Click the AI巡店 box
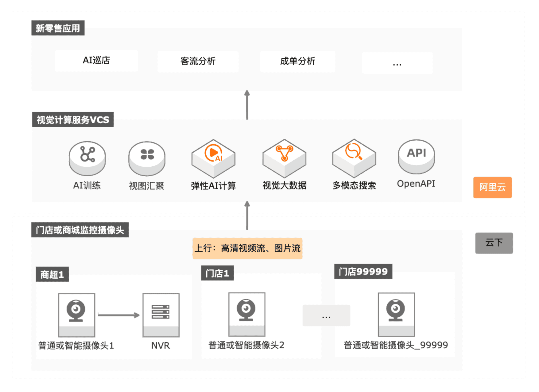 [x=96, y=61]
